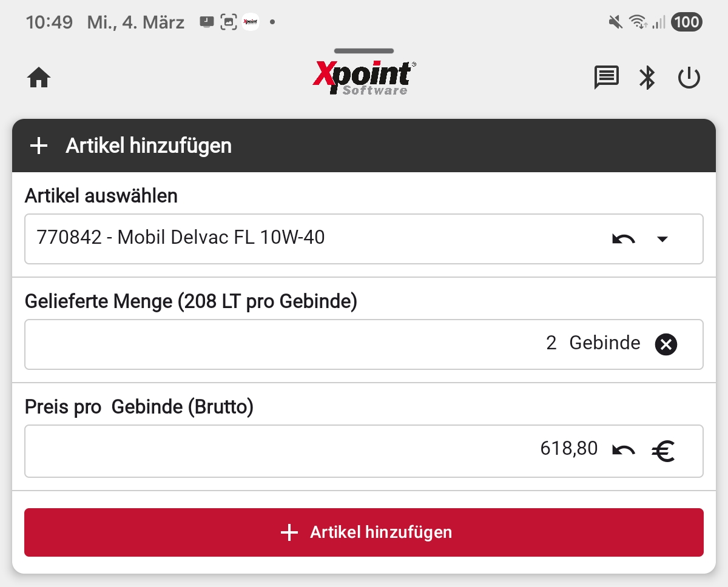Tap the euro currency icon
Screen dimensions: 728x587
tap(663, 450)
